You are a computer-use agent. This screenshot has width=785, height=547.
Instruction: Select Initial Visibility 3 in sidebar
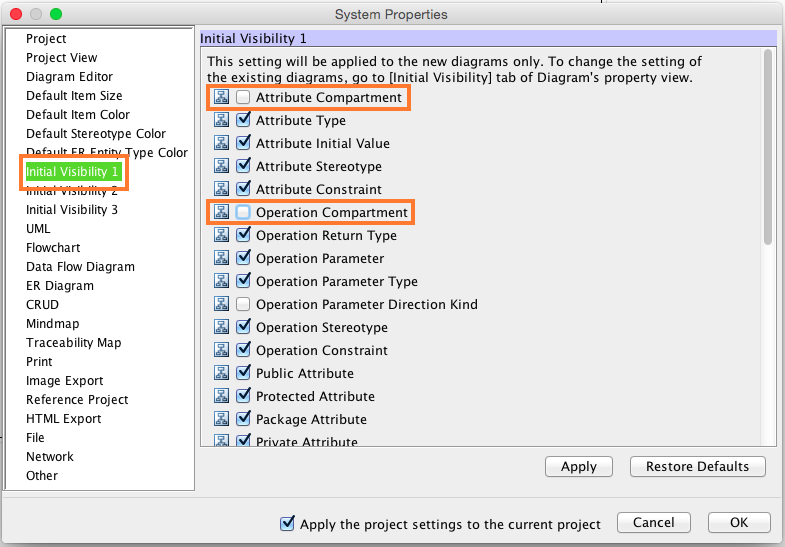72,210
